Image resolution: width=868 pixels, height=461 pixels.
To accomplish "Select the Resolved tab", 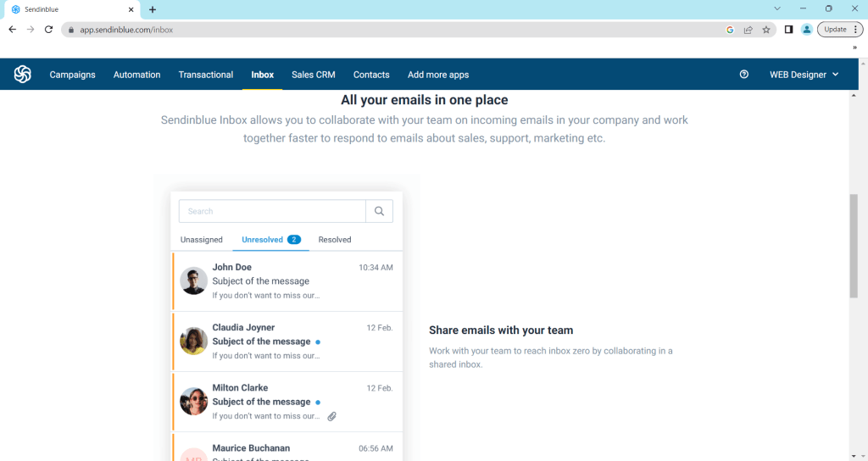I will tap(335, 240).
